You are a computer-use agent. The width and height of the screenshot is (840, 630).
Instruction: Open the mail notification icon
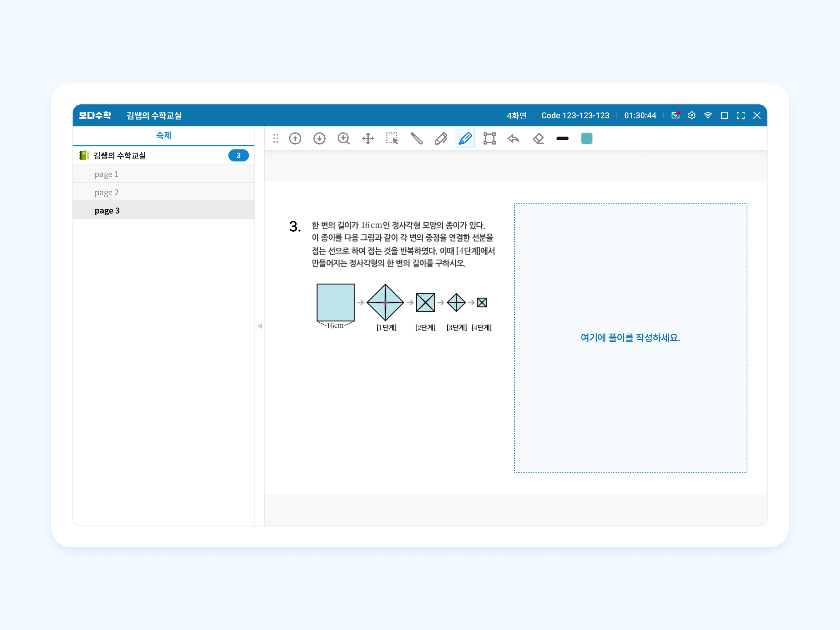click(675, 115)
